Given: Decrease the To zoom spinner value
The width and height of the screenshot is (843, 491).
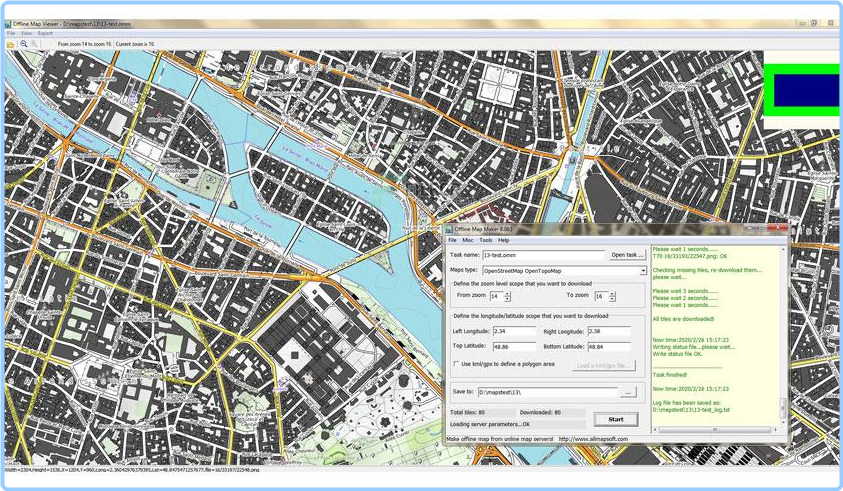Looking at the screenshot, I should [612, 299].
